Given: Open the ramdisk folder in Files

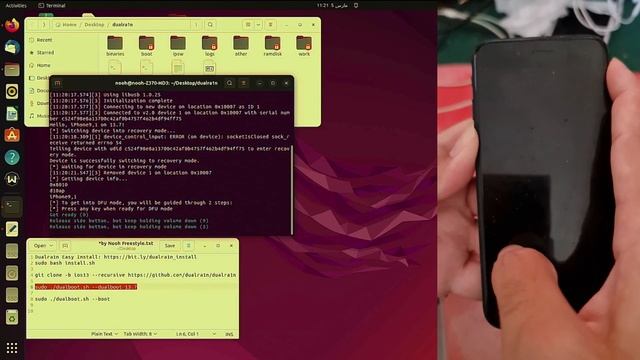Looking at the screenshot, I should (272, 46).
